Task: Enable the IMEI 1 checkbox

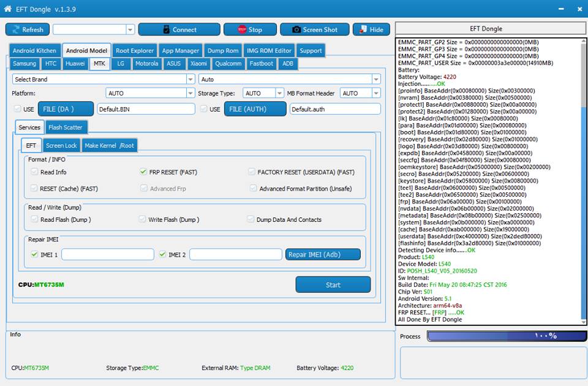Action: pyautogui.click(x=34, y=254)
